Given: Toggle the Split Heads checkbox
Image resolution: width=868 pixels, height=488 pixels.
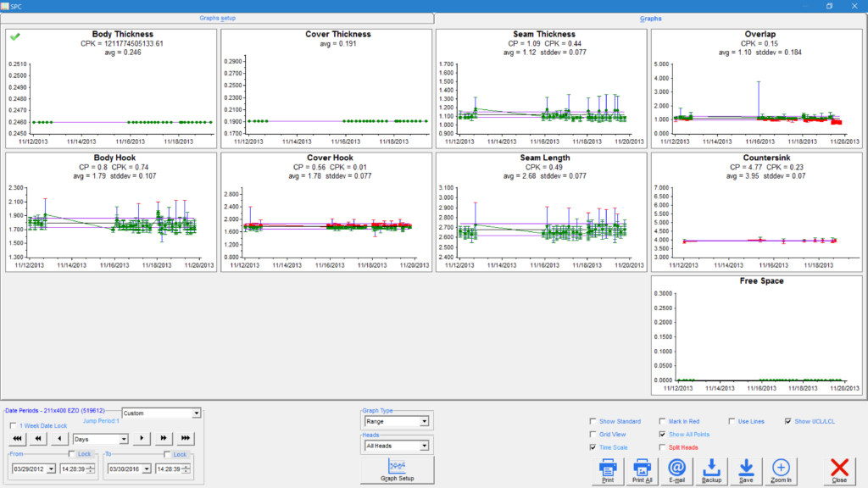Looking at the screenshot, I should pos(662,446).
